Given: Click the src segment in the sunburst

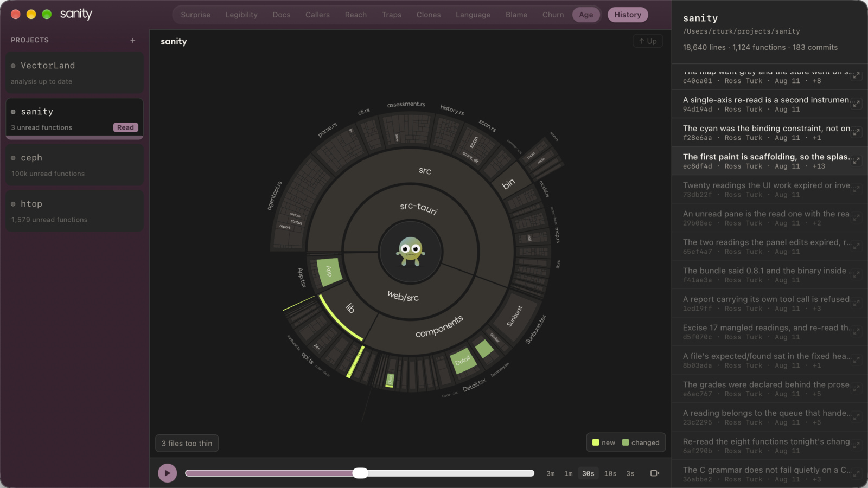Looking at the screenshot, I should (425, 170).
